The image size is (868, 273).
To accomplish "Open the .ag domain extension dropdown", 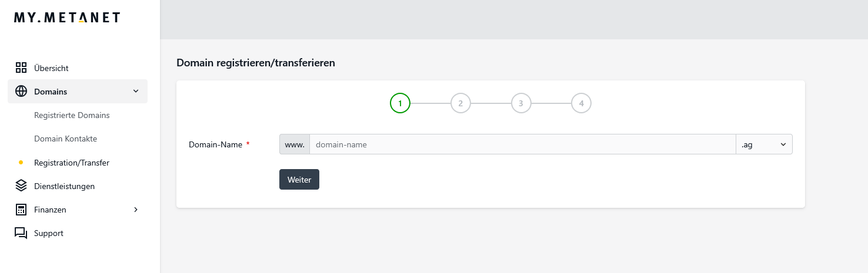I will point(764,144).
